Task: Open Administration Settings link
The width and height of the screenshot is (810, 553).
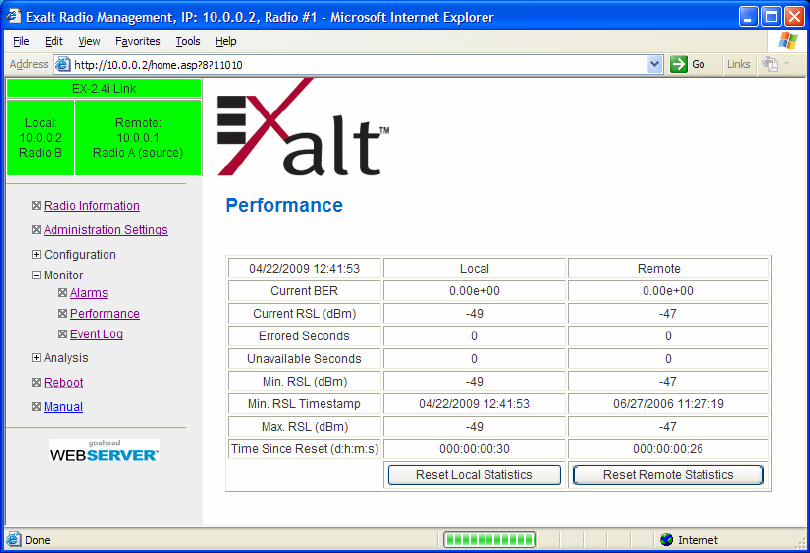Action: [106, 229]
